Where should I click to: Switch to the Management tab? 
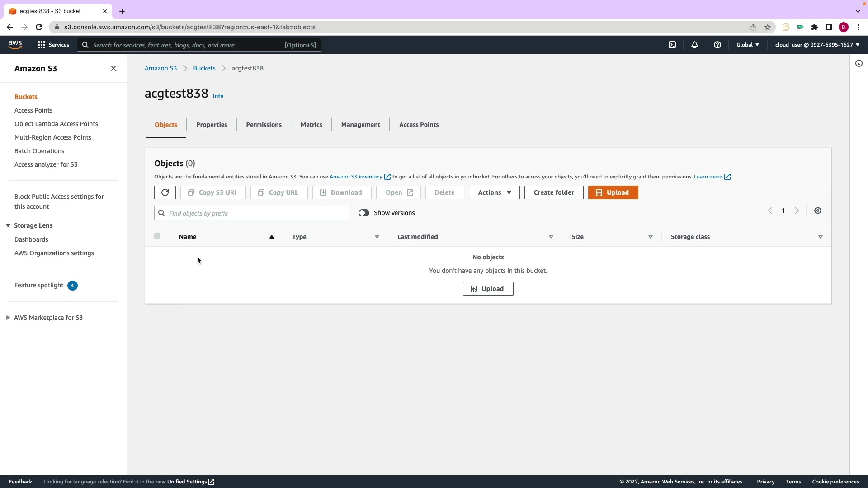pyautogui.click(x=360, y=125)
